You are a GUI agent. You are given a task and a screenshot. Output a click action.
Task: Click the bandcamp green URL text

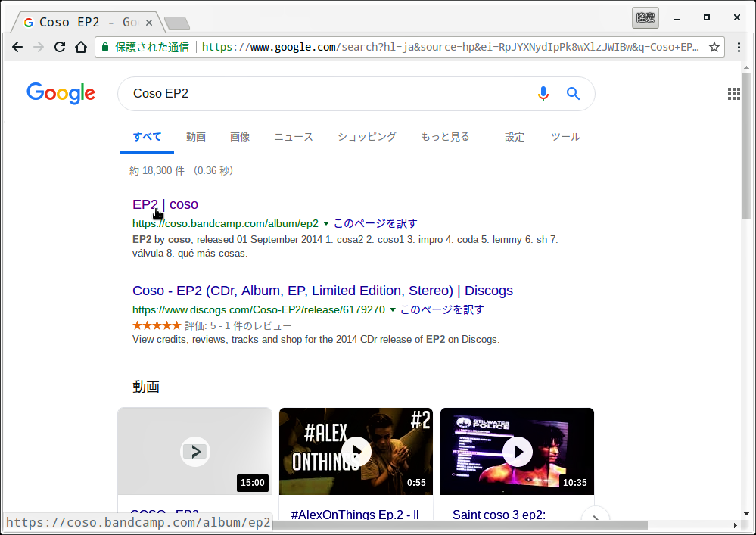point(226,224)
